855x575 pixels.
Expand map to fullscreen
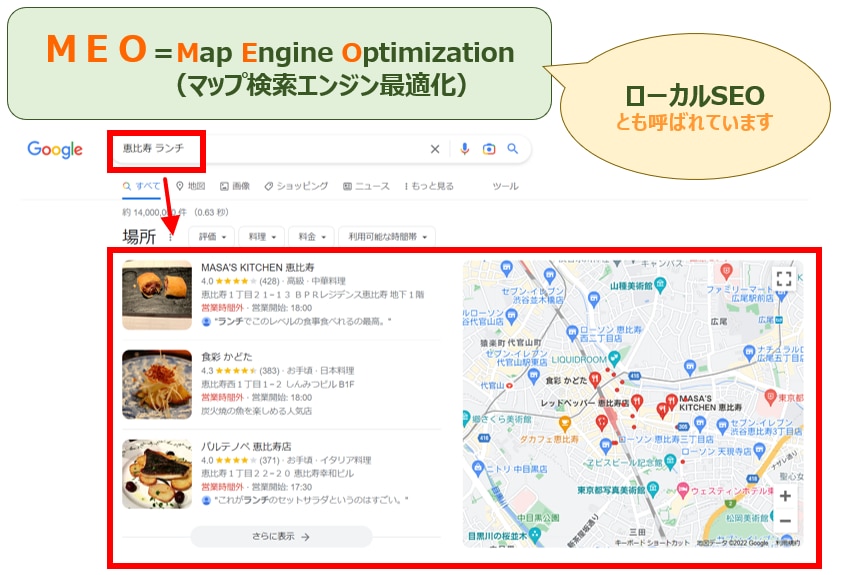[x=784, y=279]
